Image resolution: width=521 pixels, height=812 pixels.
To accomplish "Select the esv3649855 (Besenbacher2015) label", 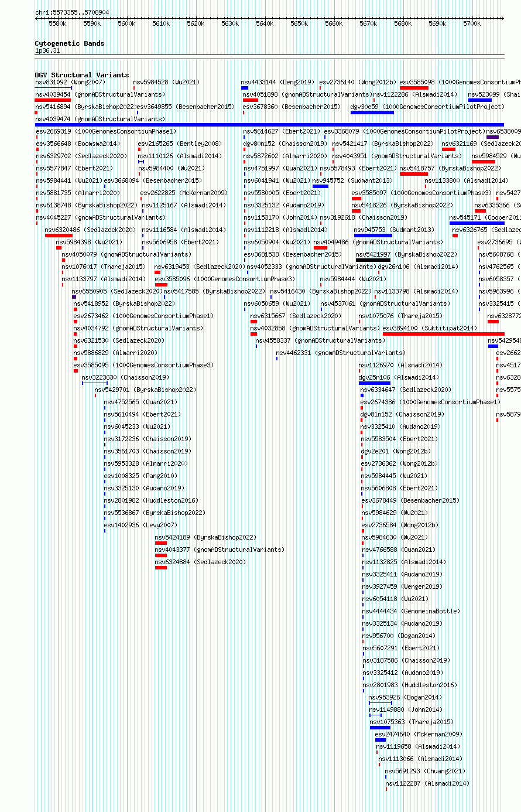I will [185, 107].
